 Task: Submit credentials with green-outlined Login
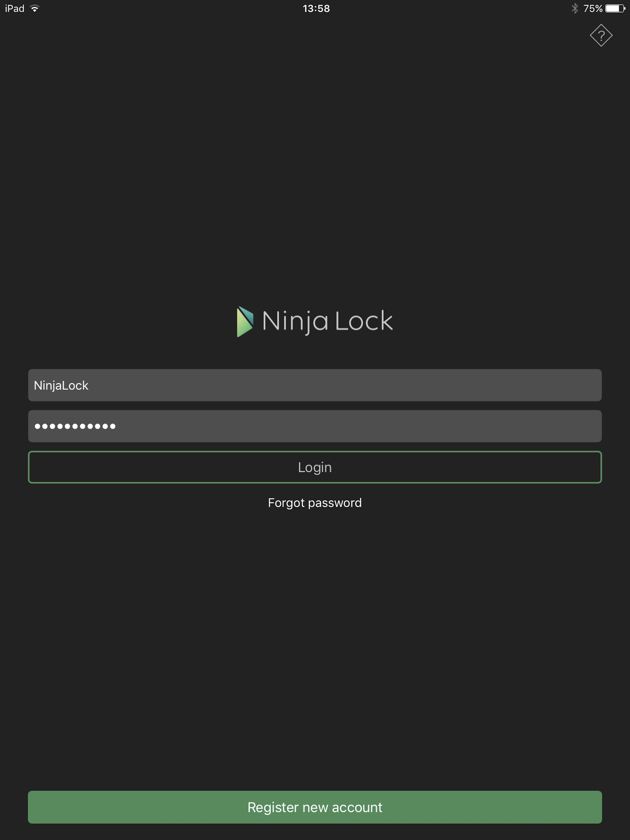(x=315, y=467)
